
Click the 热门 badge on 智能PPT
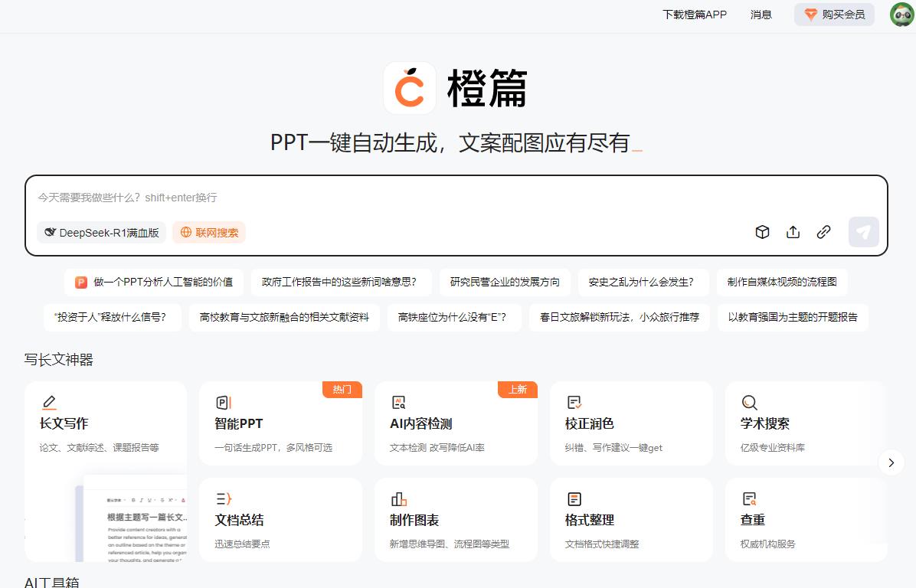(x=342, y=390)
